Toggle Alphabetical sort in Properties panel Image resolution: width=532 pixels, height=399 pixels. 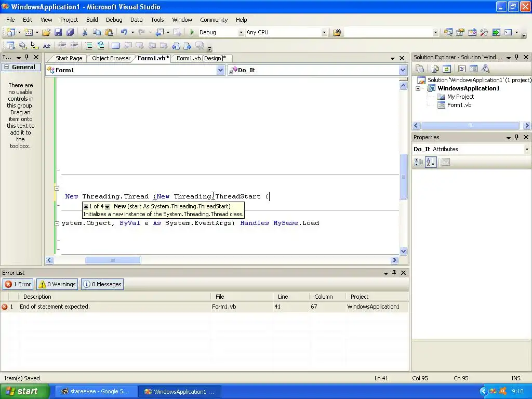(431, 162)
